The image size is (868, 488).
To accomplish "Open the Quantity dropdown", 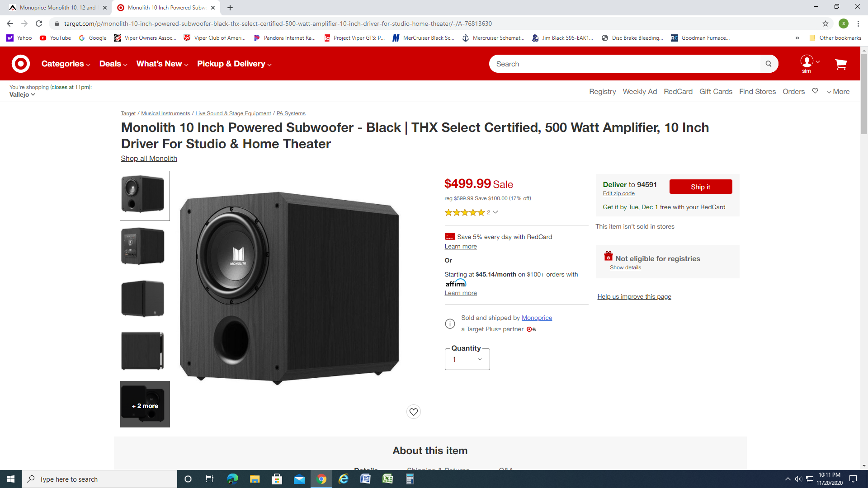I will [x=467, y=359].
